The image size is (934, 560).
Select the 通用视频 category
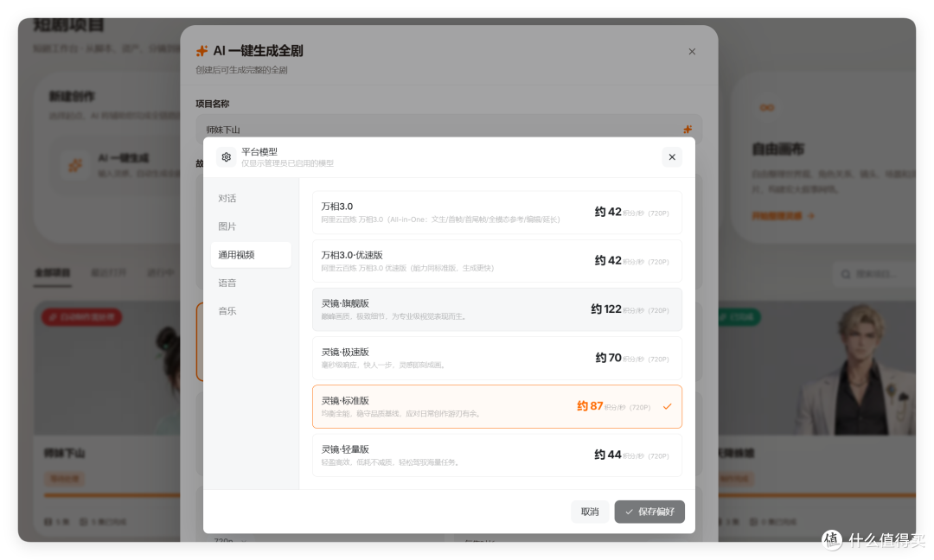251,255
